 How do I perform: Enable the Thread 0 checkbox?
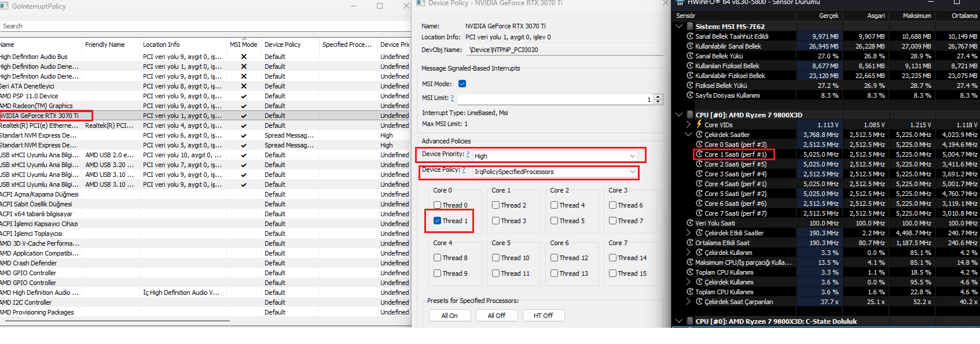438,205
